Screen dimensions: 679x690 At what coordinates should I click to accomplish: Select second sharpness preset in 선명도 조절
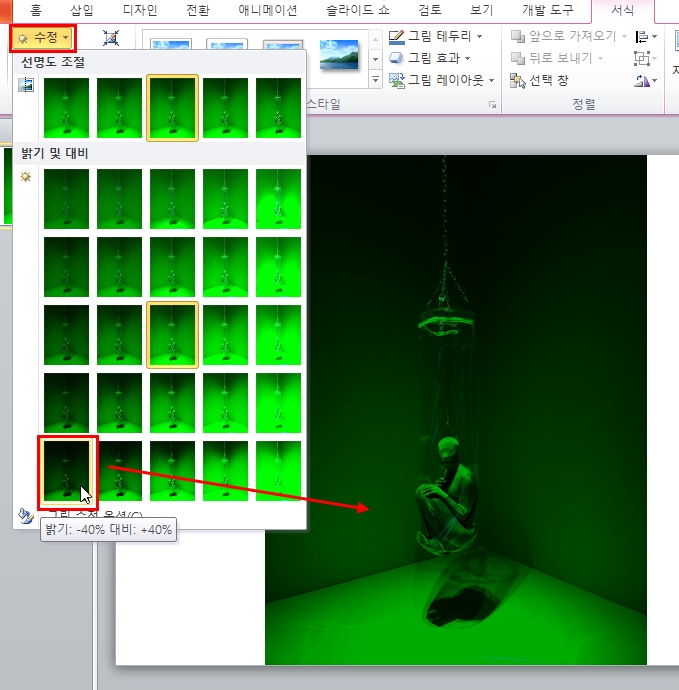119,108
